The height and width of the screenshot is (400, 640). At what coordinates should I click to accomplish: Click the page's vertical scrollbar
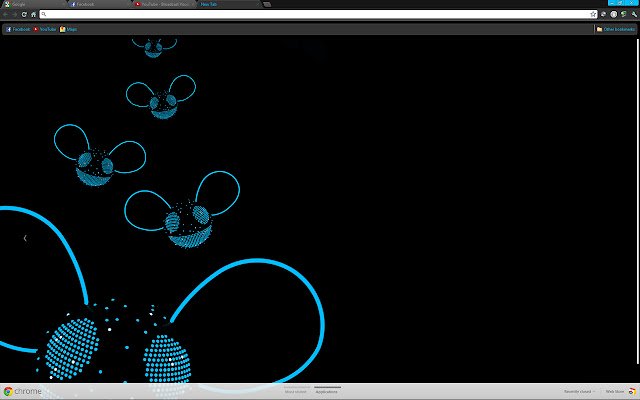click(638, 201)
